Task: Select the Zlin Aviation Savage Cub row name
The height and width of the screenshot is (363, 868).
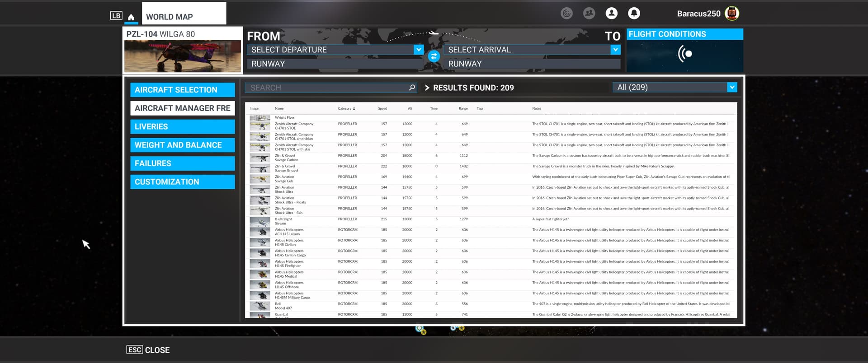Action: [284, 179]
